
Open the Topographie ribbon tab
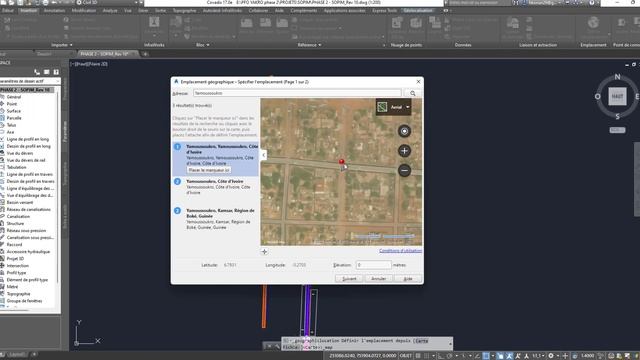[x=184, y=11]
